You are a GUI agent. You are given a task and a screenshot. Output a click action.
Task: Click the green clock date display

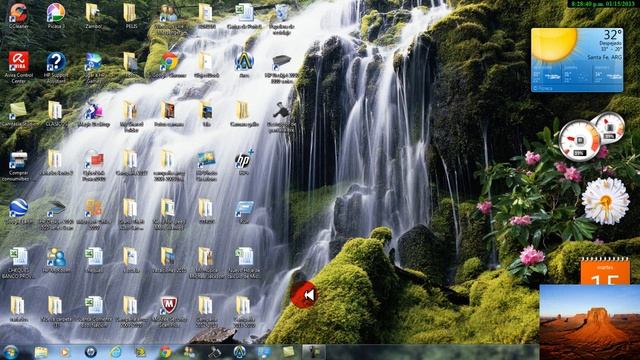pos(603,4)
